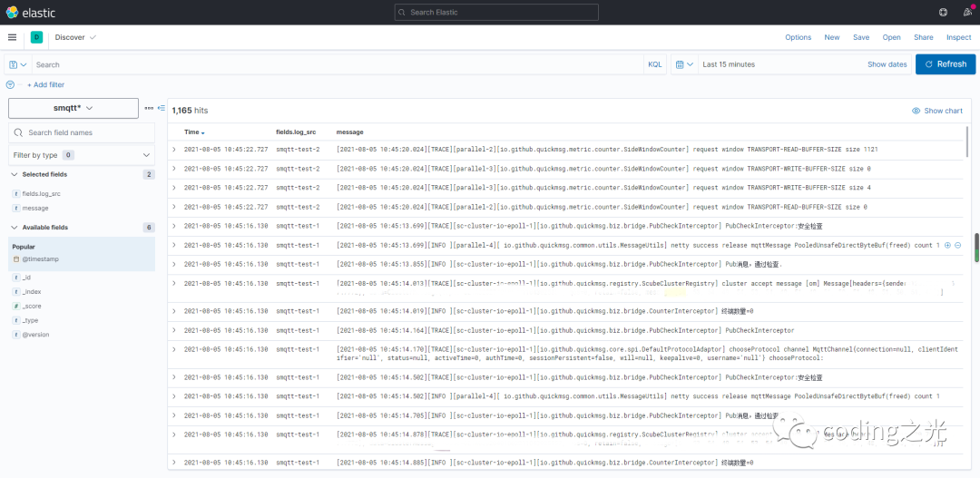Open the Inspect panel

tap(959, 37)
